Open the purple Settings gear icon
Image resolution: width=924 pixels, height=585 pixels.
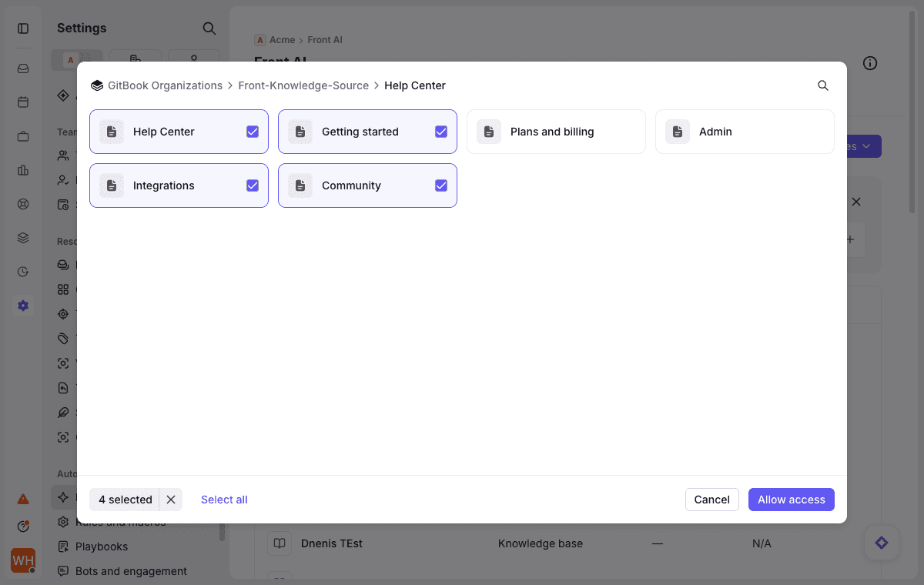pyautogui.click(x=23, y=306)
